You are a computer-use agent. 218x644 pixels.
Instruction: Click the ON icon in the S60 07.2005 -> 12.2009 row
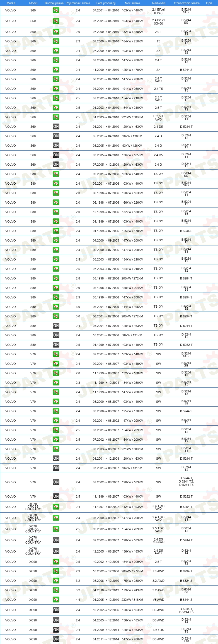(56, 165)
